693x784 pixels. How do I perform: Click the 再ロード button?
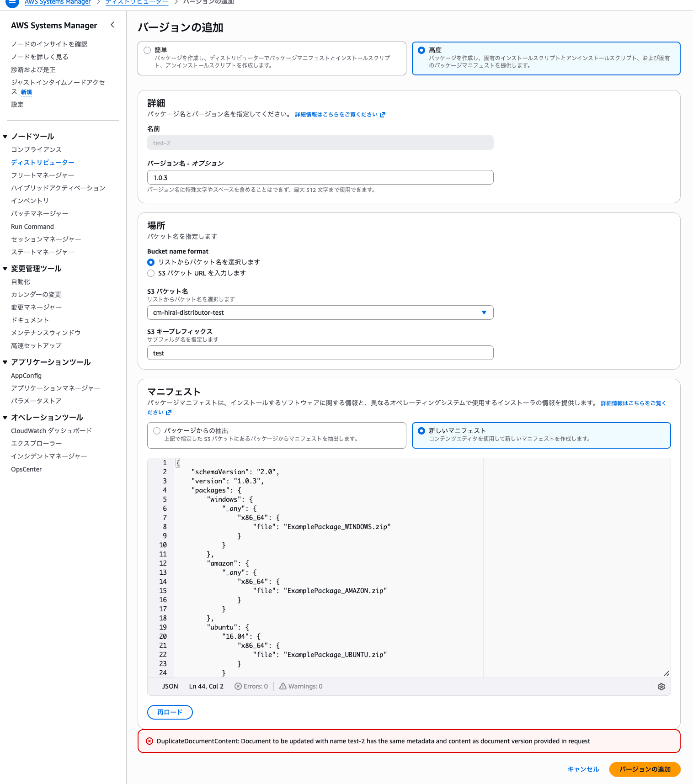(170, 712)
